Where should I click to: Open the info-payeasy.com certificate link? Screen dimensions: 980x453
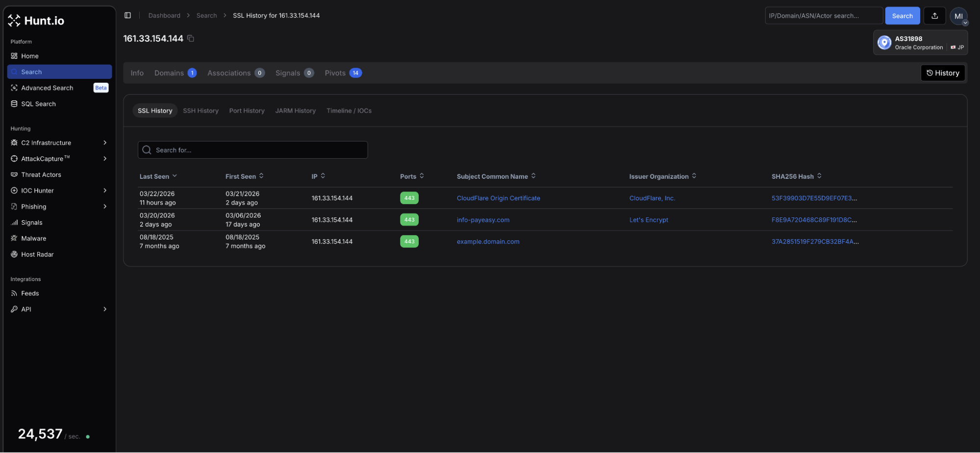[483, 220]
